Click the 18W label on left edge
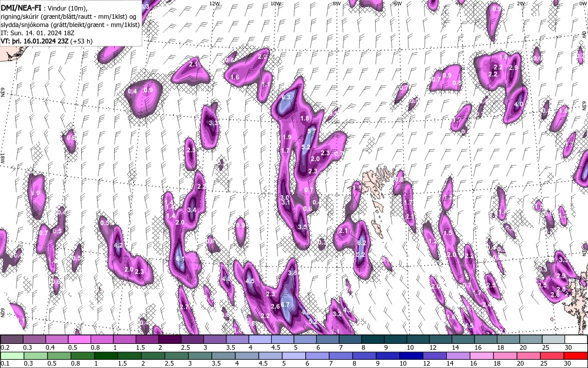588x368 pixels. tap(3, 158)
